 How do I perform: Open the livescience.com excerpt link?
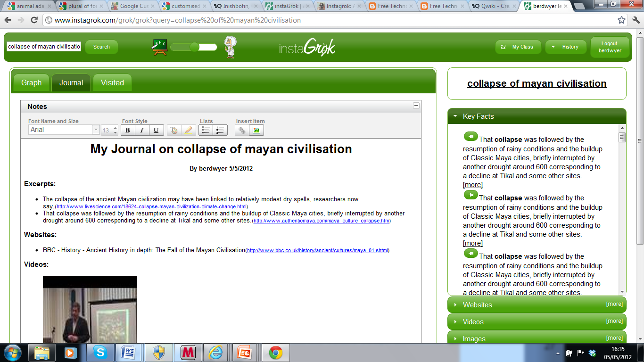[151, 207]
